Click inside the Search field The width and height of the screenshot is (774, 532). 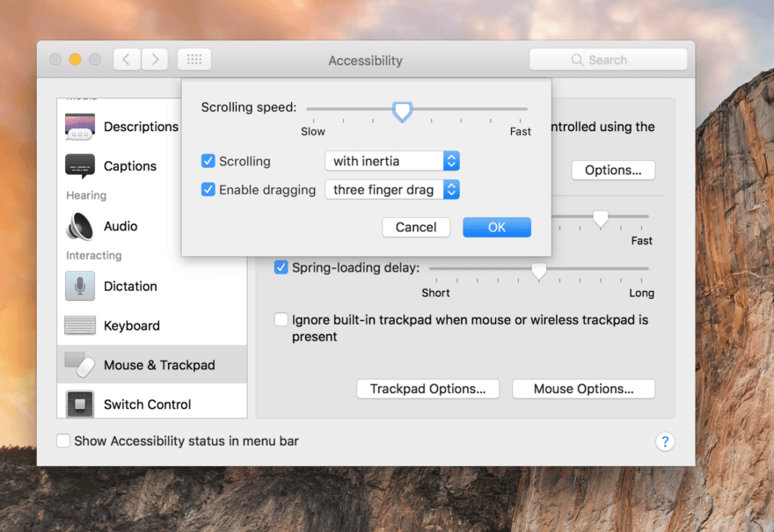coord(608,59)
